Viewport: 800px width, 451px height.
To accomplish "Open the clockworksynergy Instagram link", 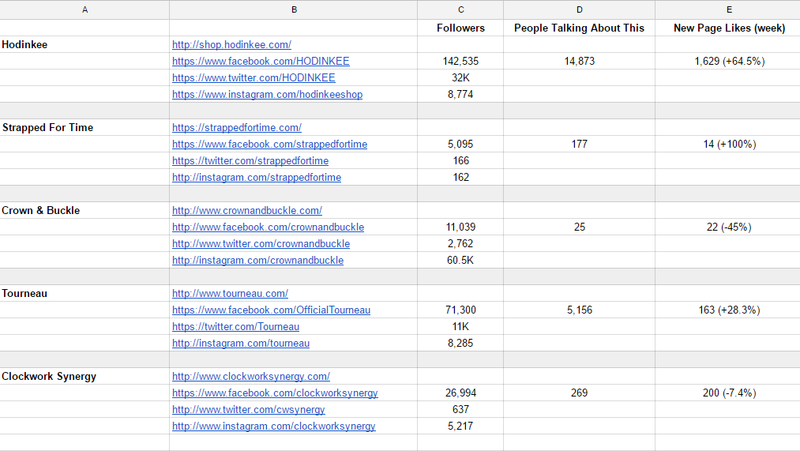I will [273, 426].
